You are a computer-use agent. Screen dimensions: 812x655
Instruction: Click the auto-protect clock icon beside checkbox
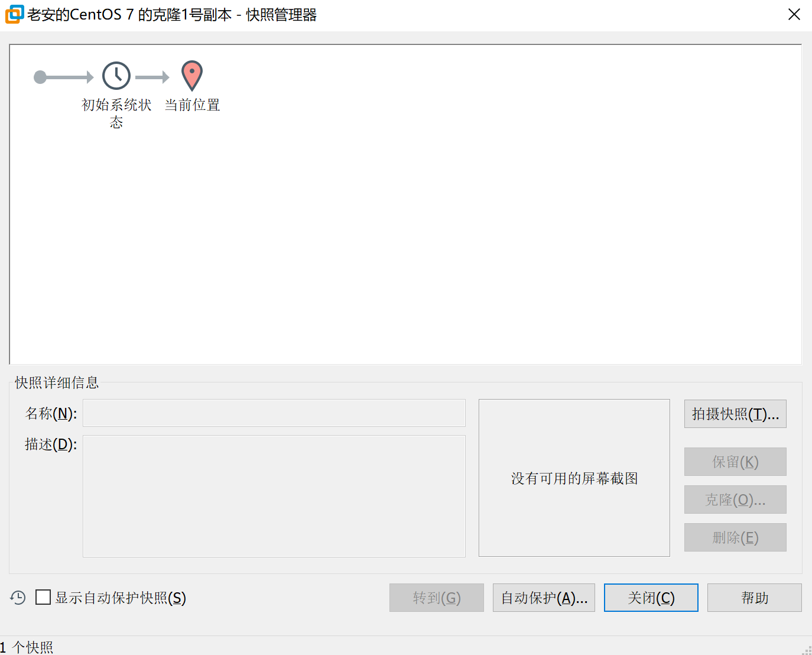(18, 598)
